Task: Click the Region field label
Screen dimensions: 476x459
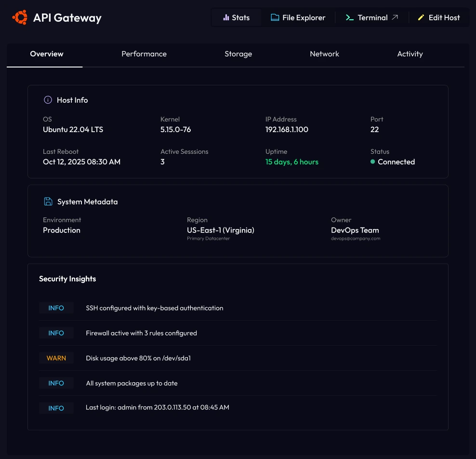Action: tap(198, 220)
